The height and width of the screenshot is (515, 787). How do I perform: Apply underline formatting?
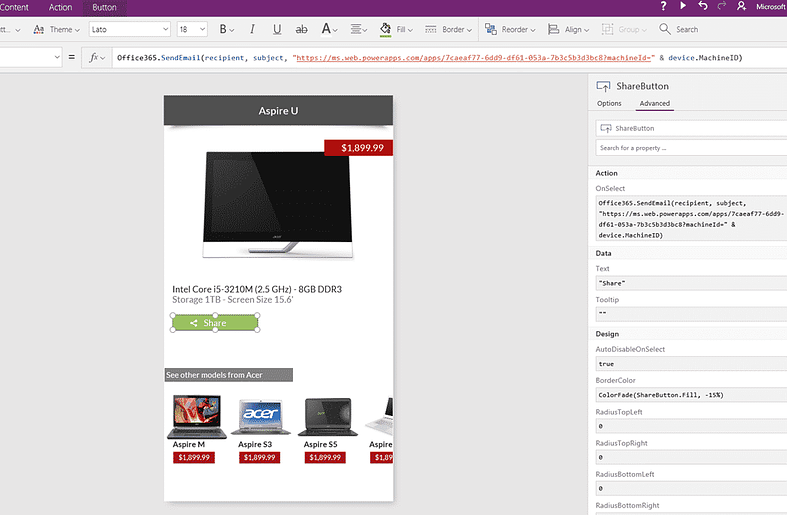click(x=277, y=30)
